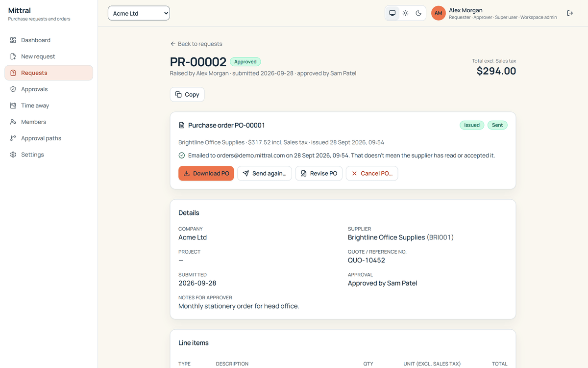Click the PR-00002 heading
This screenshot has height=368, width=588.
(x=198, y=62)
